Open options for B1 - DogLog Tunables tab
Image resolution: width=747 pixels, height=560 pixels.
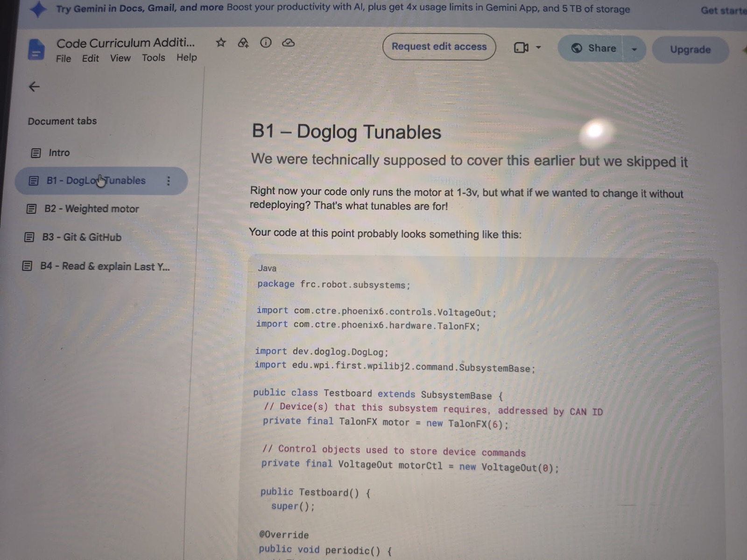click(169, 181)
